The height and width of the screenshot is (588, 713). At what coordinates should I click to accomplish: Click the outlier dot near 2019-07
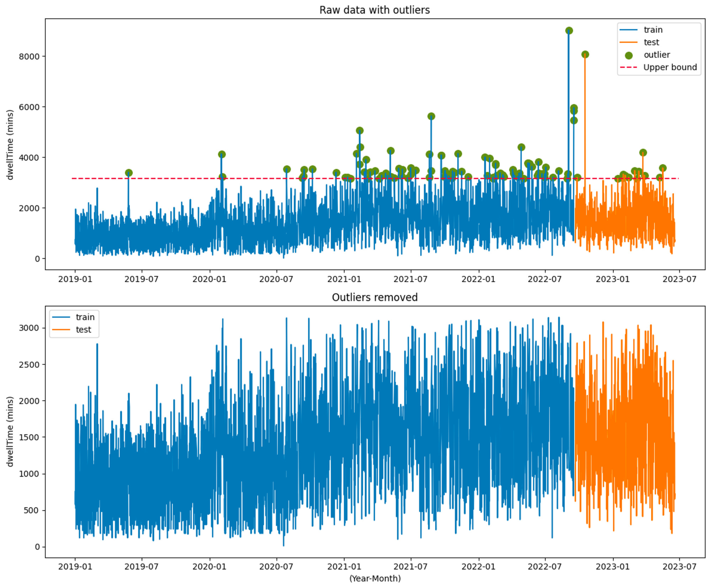click(128, 173)
